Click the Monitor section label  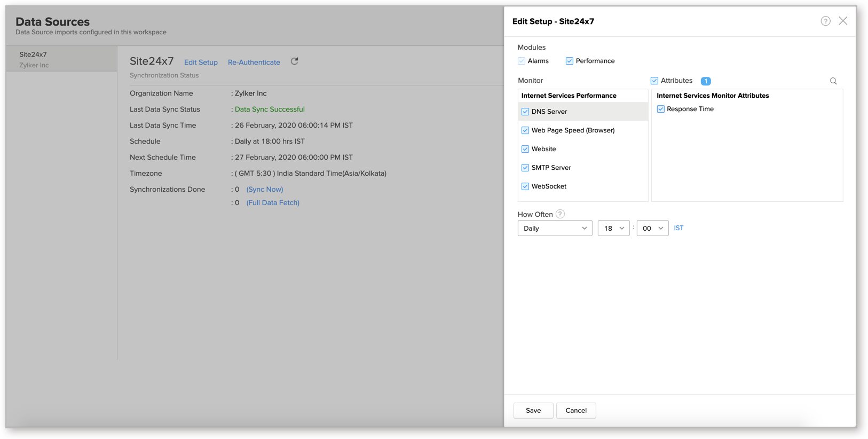(530, 81)
